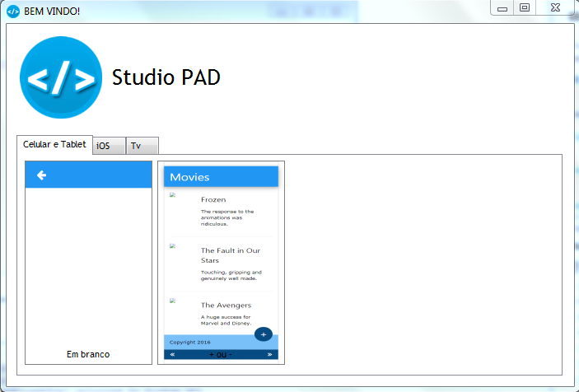The image size is (579, 392).
Task: Click the broken image icon beside Frozen
Action: 172,195
